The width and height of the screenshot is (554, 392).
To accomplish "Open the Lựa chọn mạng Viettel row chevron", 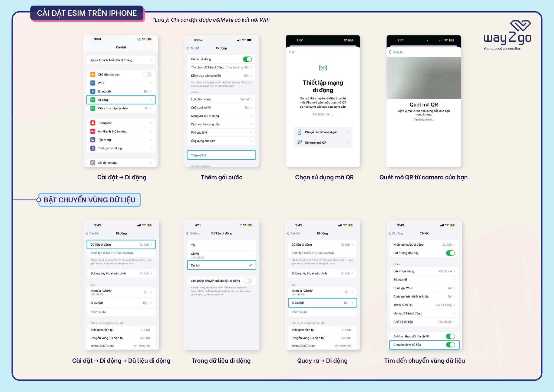I will coord(251,99).
